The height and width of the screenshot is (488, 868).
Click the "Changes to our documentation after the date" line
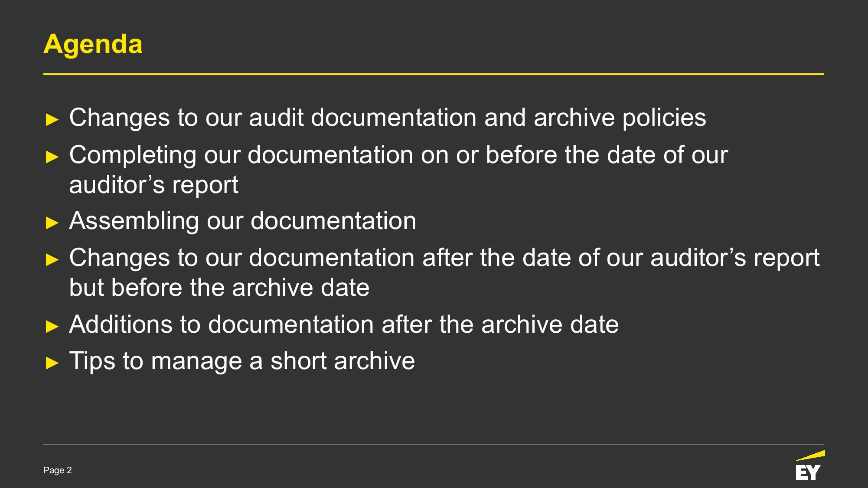pyautogui.click(x=444, y=258)
